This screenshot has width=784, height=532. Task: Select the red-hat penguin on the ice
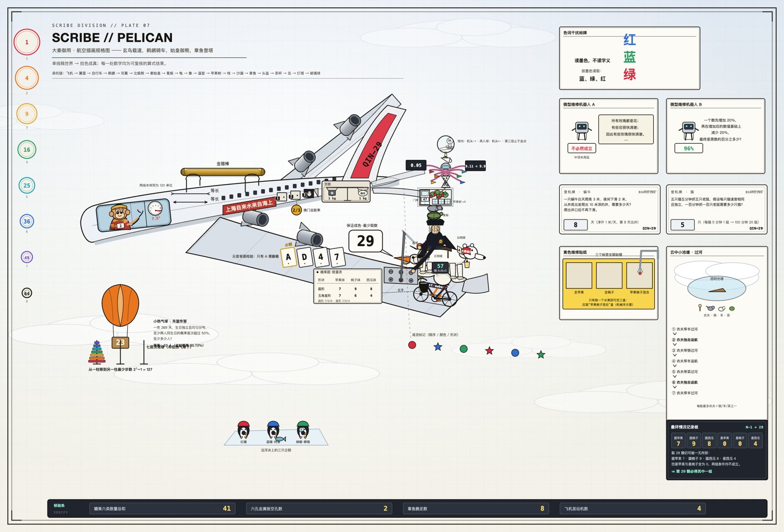tap(244, 430)
